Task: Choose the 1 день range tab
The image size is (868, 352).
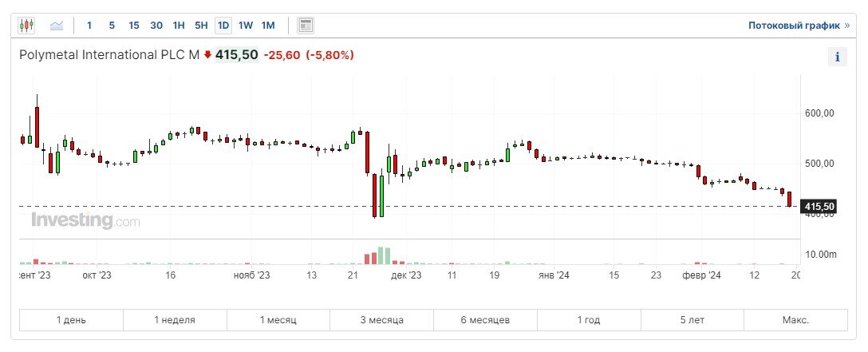Action: pyautogui.click(x=72, y=320)
